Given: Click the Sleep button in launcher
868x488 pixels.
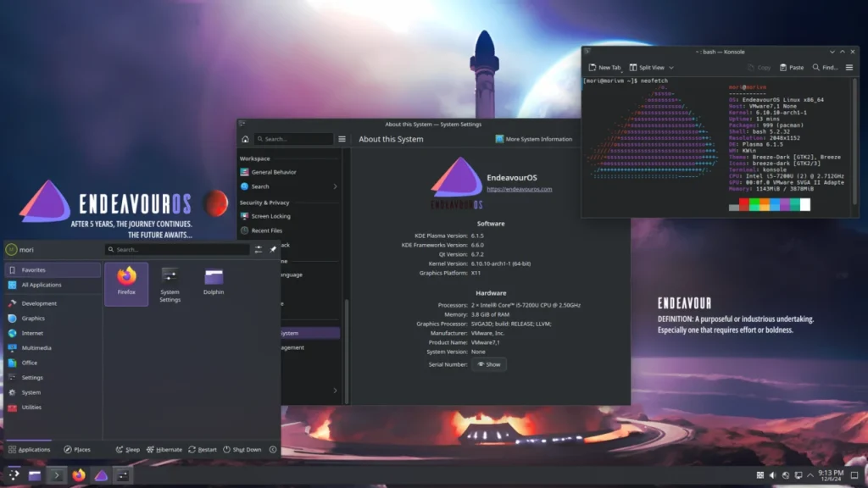Looking at the screenshot, I should [127, 450].
